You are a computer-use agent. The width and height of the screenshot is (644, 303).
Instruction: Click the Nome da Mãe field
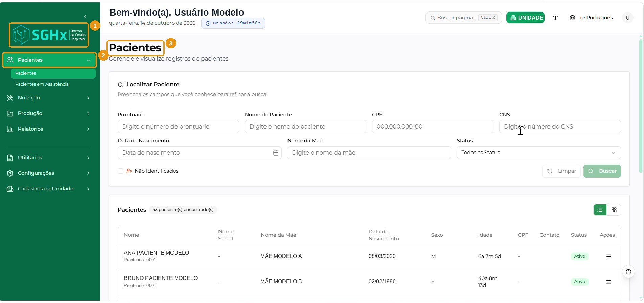pos(369,153)
